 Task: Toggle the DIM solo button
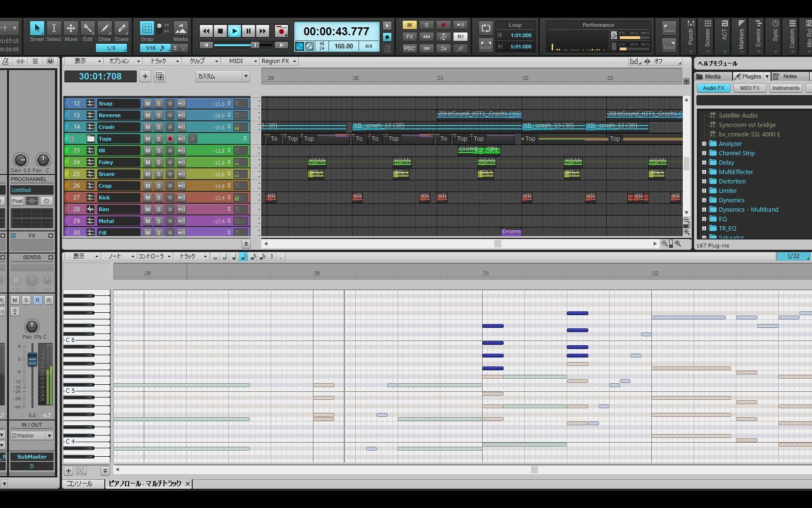point(426,48)
